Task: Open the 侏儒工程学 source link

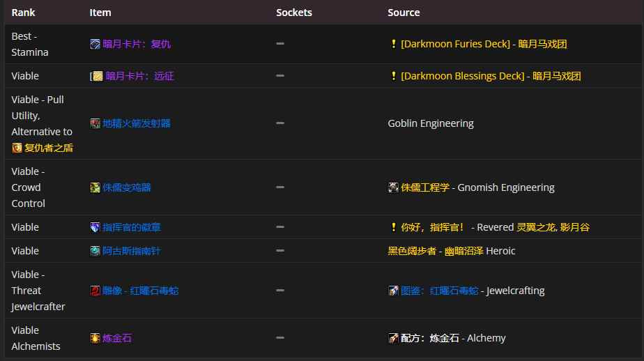Action: coord(425,187)
